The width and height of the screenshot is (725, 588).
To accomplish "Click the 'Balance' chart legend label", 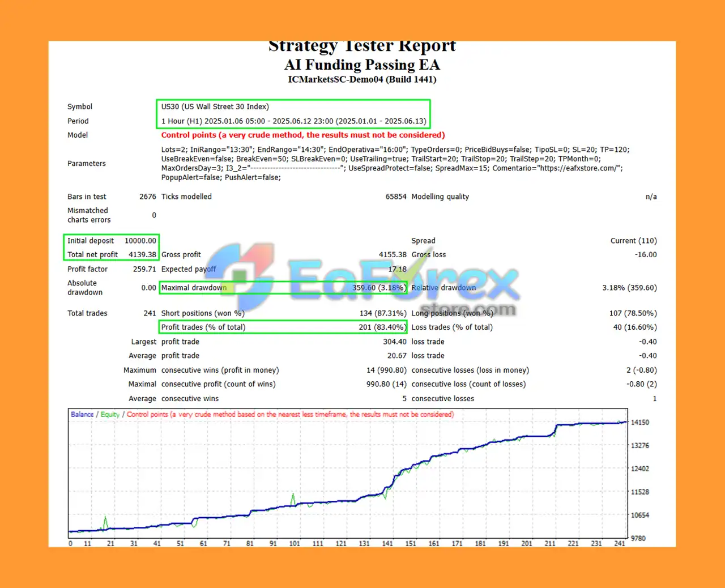I will tap(82, 414).
